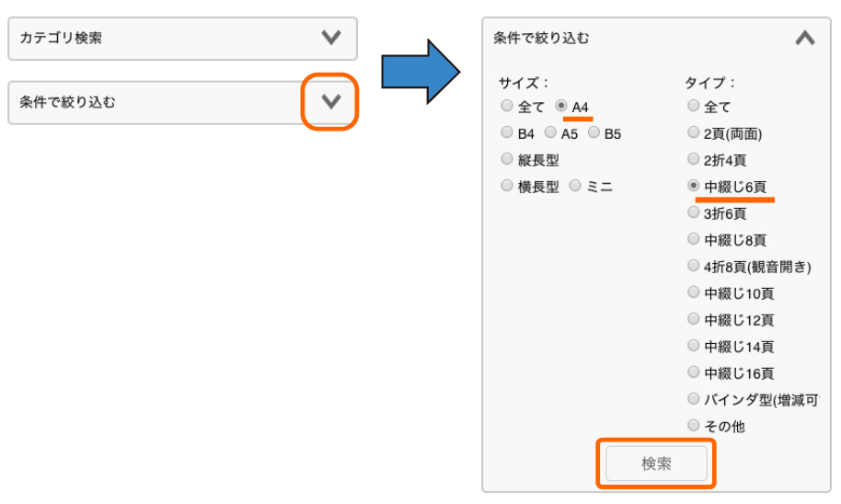Select the 縦長型 size option

pyautogui.click(x=507, y=159)
